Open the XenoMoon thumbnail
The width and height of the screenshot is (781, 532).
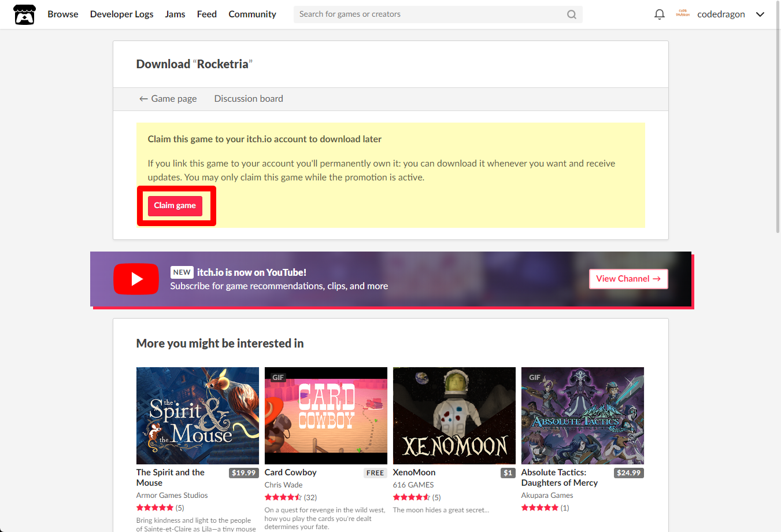[x=454, y=416]
